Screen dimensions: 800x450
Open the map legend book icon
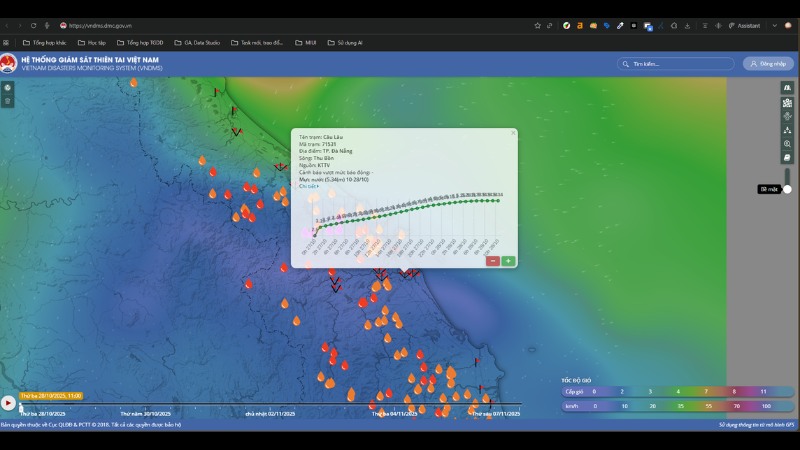(x=787, y=158)
